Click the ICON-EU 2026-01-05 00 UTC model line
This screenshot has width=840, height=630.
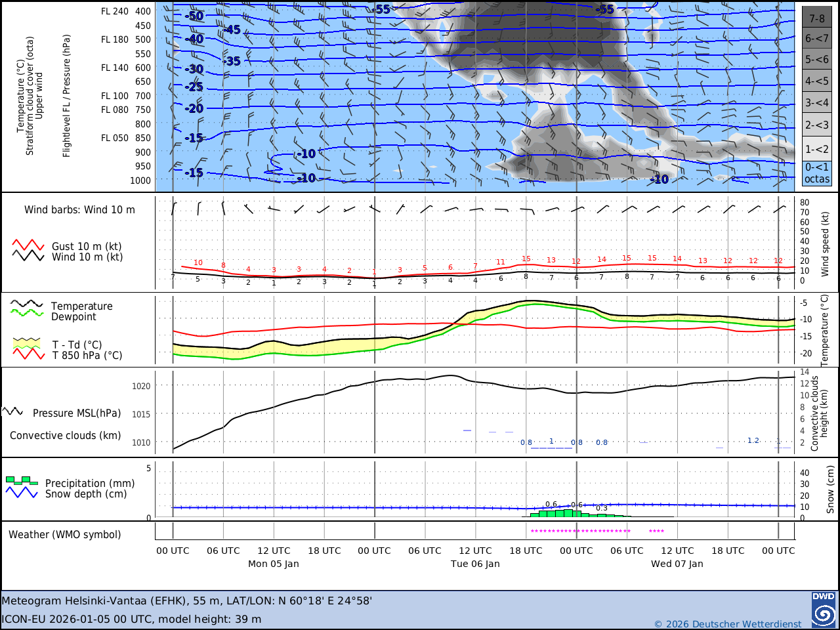point(131,619)
